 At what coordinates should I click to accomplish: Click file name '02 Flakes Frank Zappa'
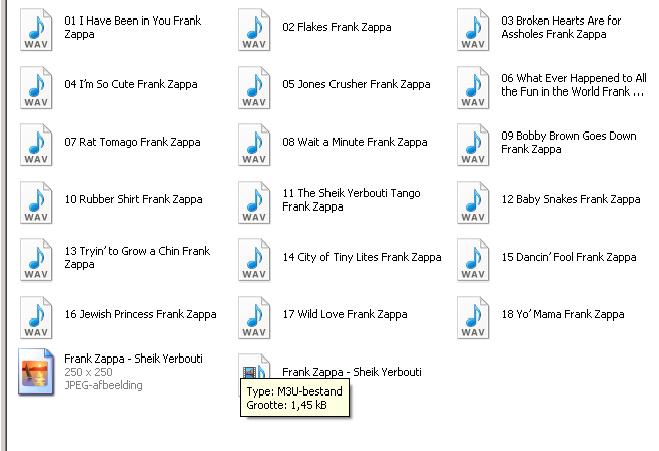[337, 27]
